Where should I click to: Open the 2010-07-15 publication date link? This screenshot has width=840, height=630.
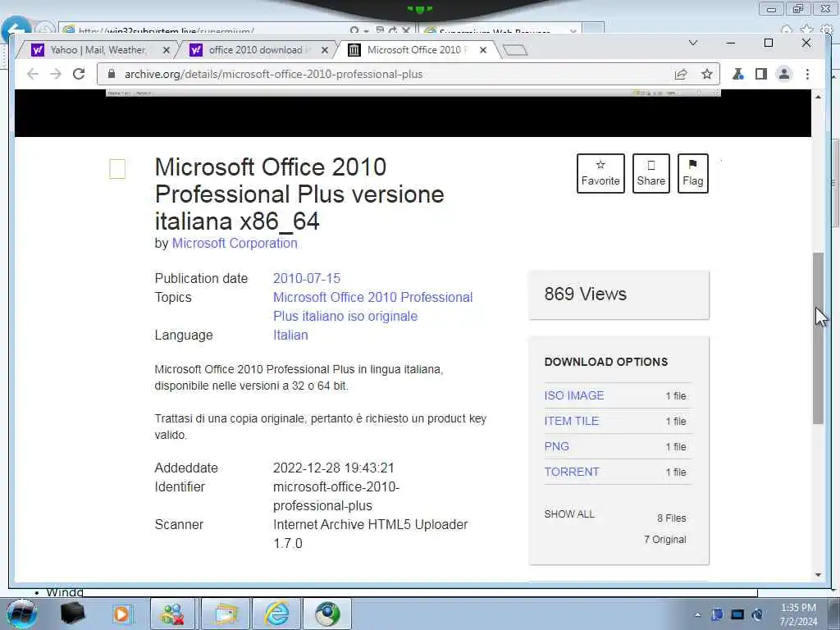[307, 279]
